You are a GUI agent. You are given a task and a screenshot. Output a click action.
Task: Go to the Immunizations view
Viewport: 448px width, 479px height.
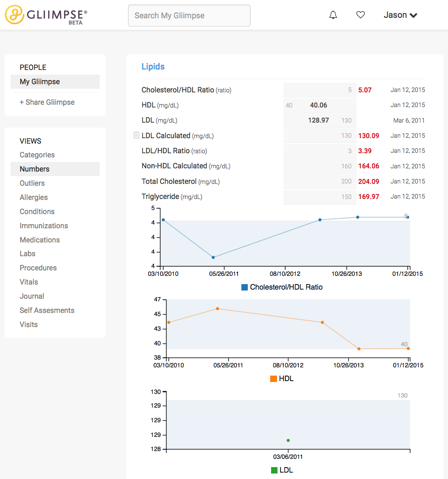point(44,226)
